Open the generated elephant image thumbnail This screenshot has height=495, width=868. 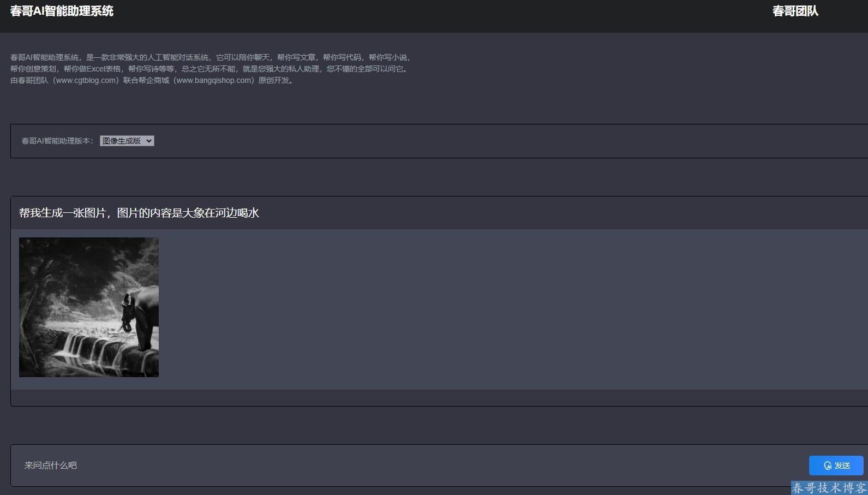pos(89,307)
